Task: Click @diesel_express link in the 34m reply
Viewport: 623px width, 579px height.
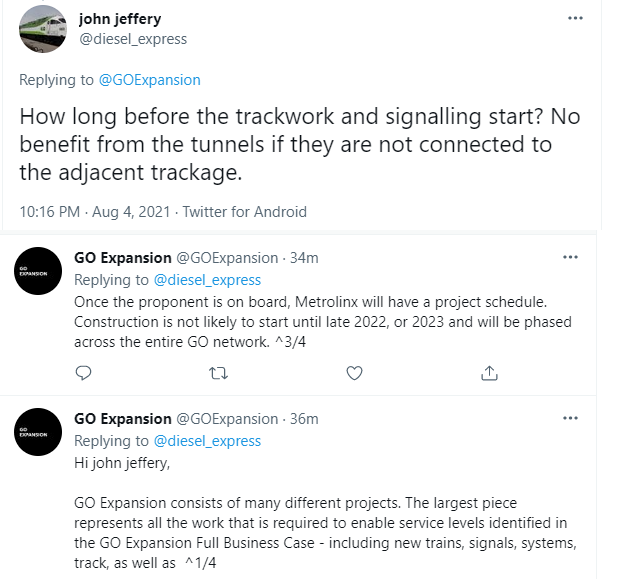Action: (x=206, y=280)
